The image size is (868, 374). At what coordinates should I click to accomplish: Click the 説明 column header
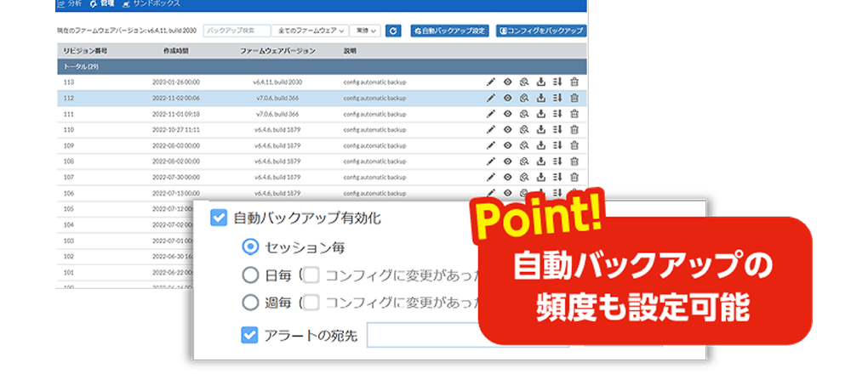click(x=350, y=50)
